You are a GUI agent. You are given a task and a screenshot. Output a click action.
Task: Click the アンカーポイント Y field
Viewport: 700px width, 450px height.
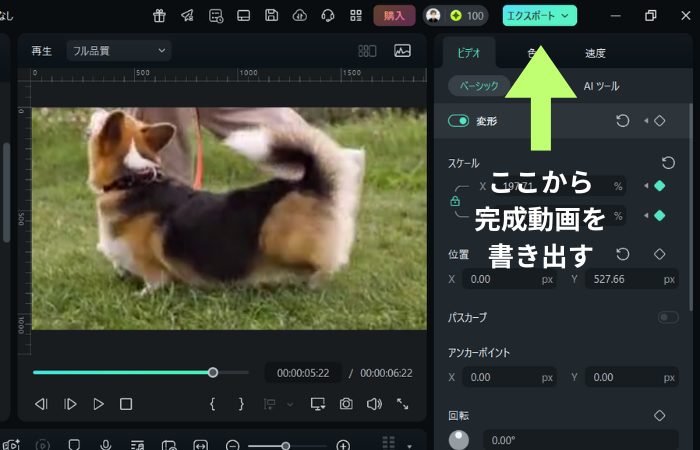coord(632,377)
